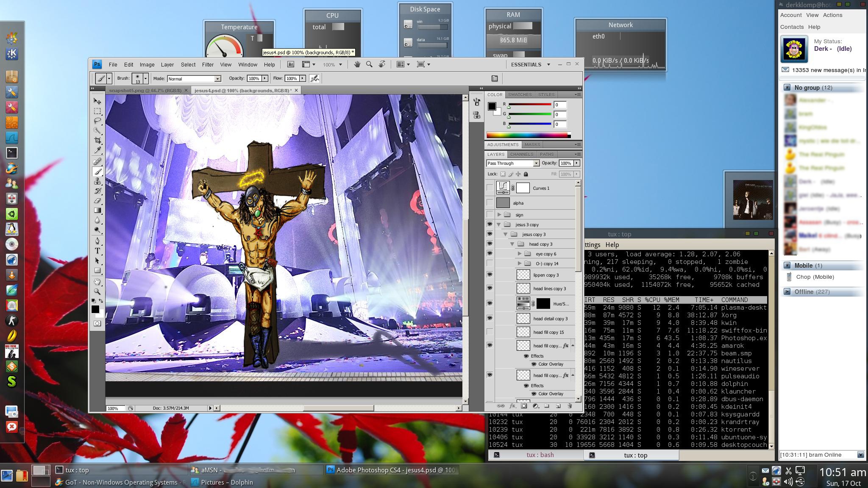Expand the sign layer group
The height and width of the screenshot is (488, 868).
(499, 215)
